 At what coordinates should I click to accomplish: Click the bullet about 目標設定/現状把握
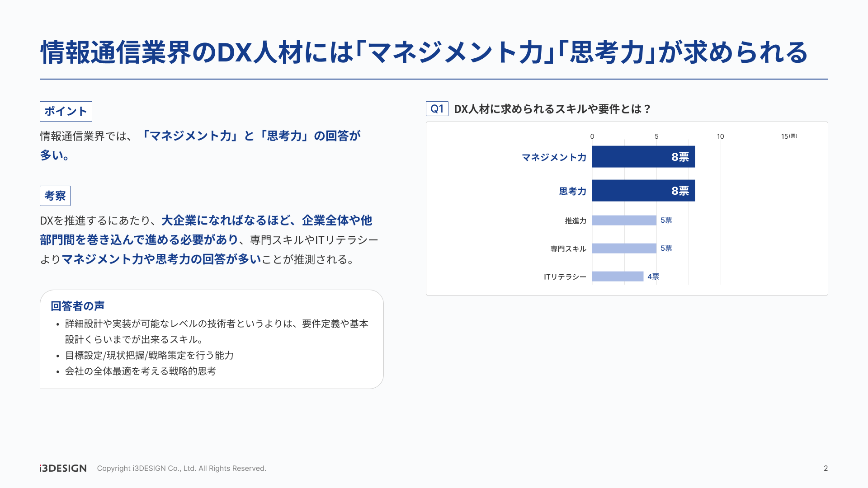(x=149, y=355)
